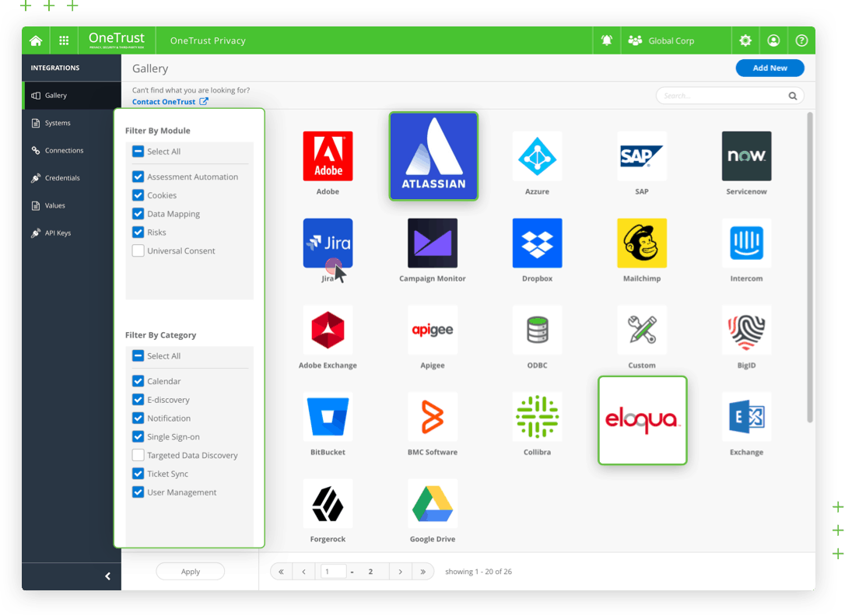Open Connections in the sidebar

coord(72,150)
